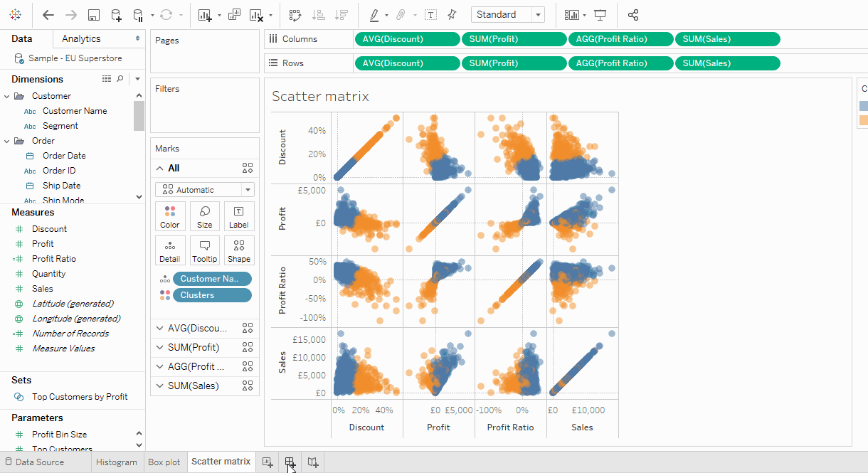This screenshot has height=473, width=868.
Task: Click AGG(Profit Ratio) pill in Columns shelf
Action: (620, 39)
